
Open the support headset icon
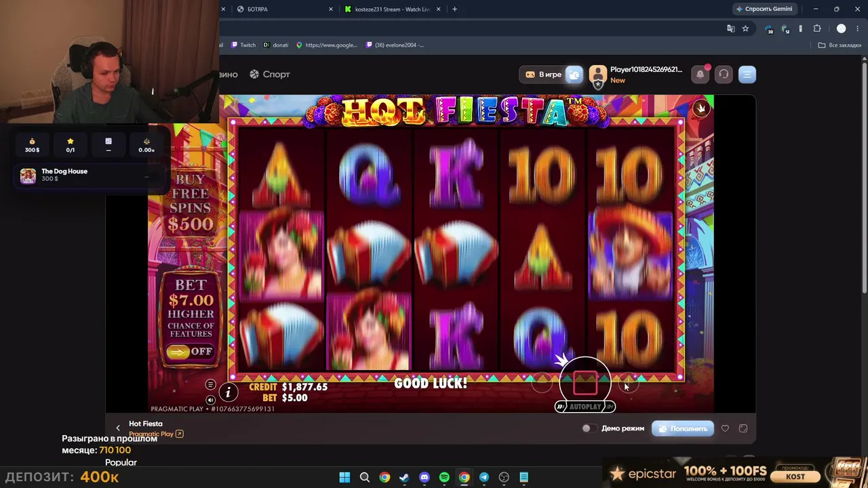pyautogui.click(x=724, y=75)
